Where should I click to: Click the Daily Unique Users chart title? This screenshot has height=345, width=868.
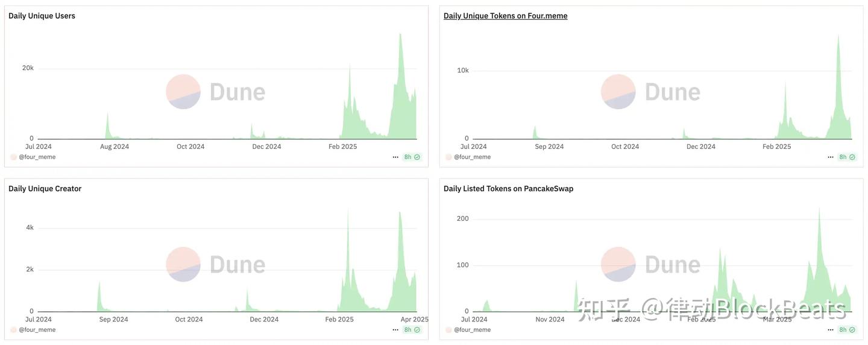coord(42,16)
